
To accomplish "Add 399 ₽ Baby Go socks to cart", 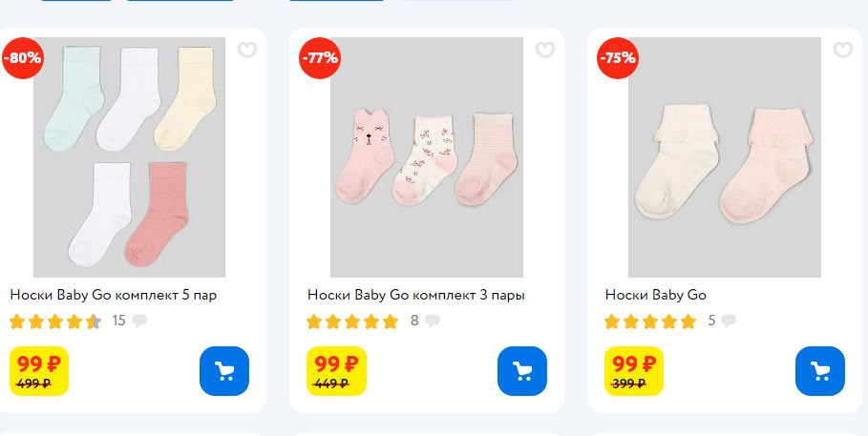I will [x=820, y=371].
